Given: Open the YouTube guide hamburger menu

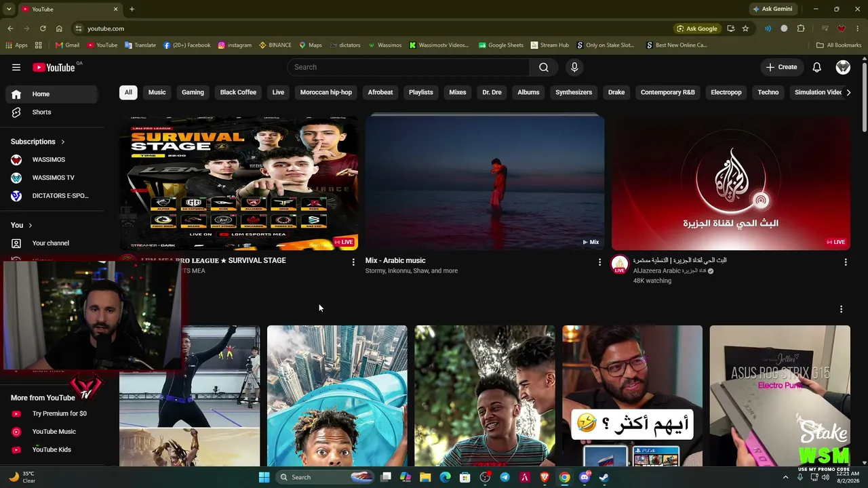Looking at the screenshot, I should click(16, 67).
